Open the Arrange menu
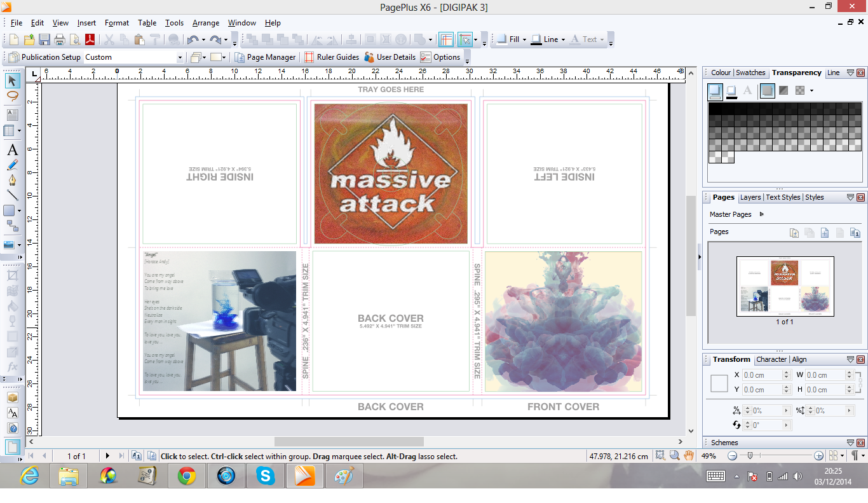The image size is (868, 503). (206, 23)
